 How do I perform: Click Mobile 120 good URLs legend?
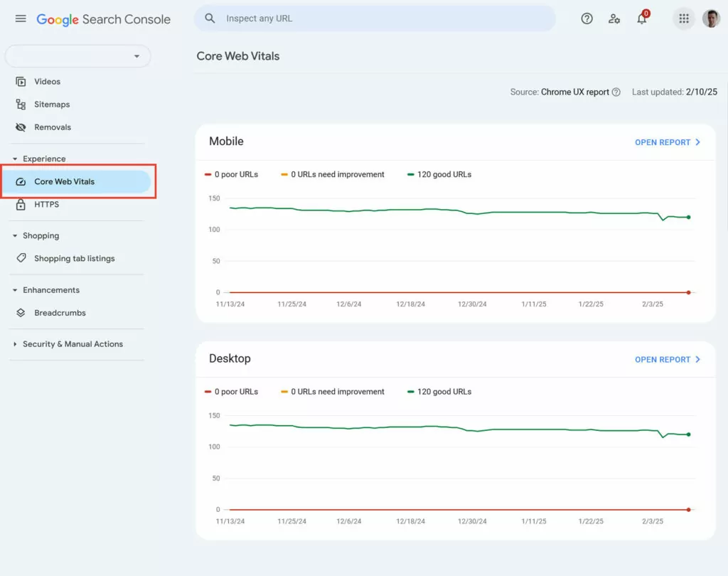coord(439,175)
